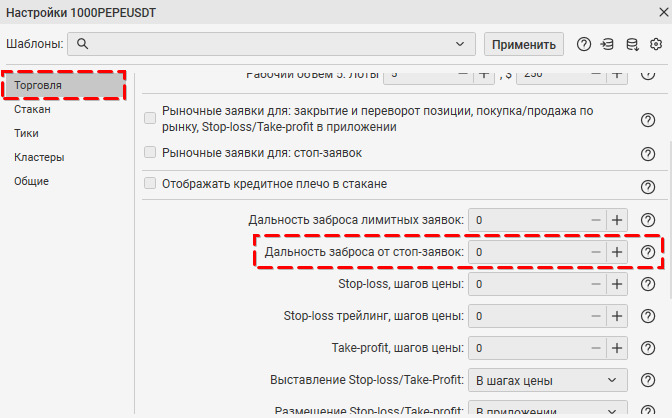Click the templates help question-mark icon
Screen dimensions: 672x418
click(x=584, y=44)
